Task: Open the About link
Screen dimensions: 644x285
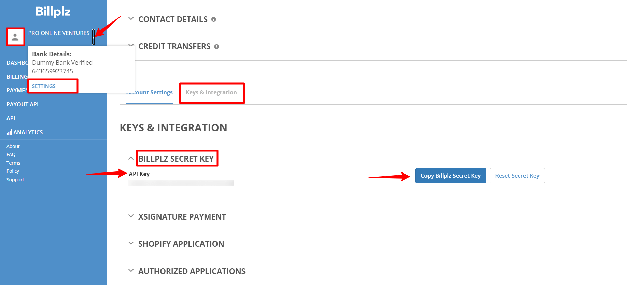Action: click(x=13, y=146)
